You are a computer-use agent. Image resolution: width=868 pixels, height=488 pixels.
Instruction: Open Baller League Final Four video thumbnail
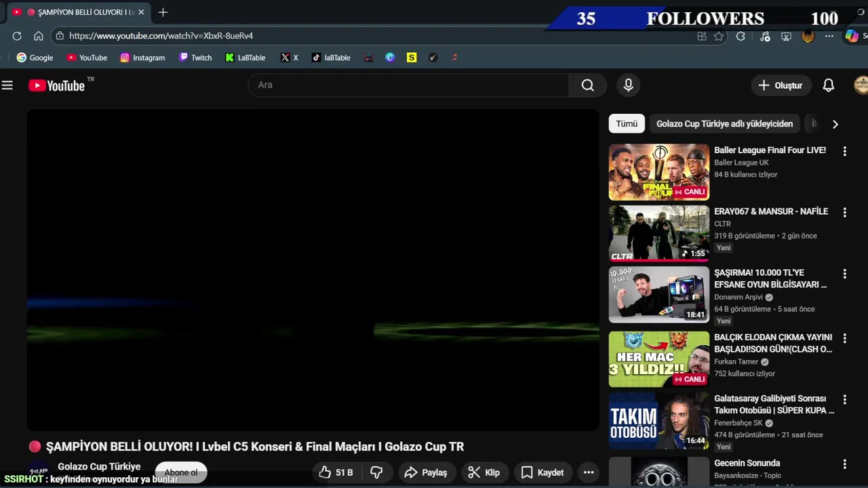659,172
